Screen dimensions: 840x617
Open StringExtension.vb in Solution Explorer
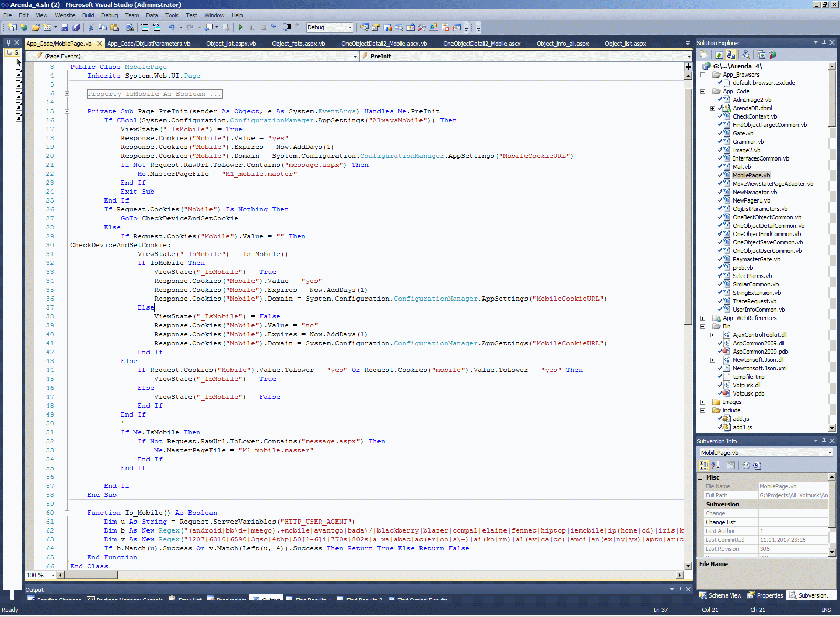(x=756, y=293)
